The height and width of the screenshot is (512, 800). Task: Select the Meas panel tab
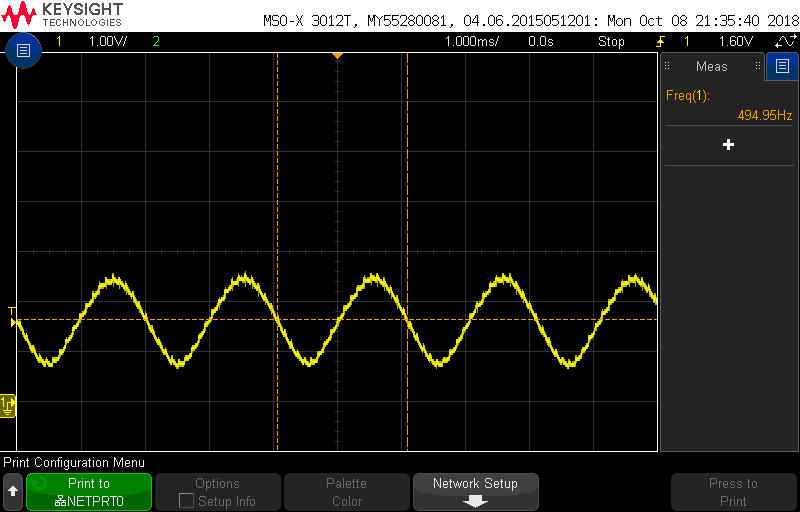(x=712, y=66)
